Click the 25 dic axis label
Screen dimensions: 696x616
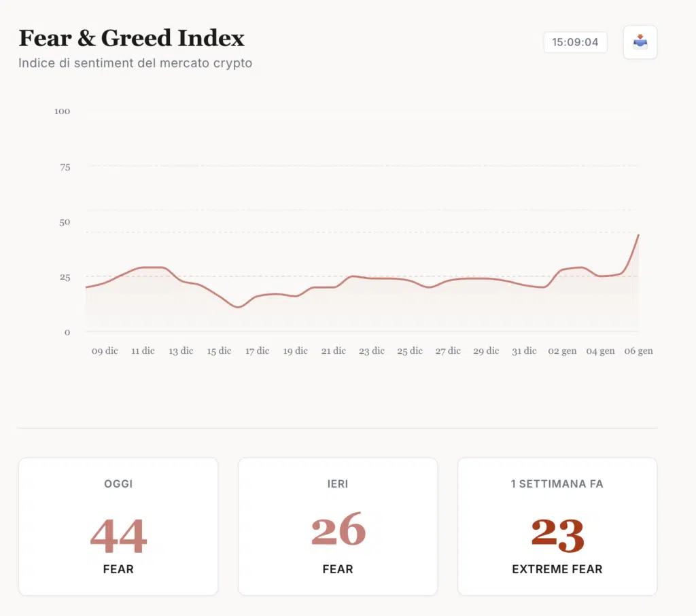(x=410, y=351)
